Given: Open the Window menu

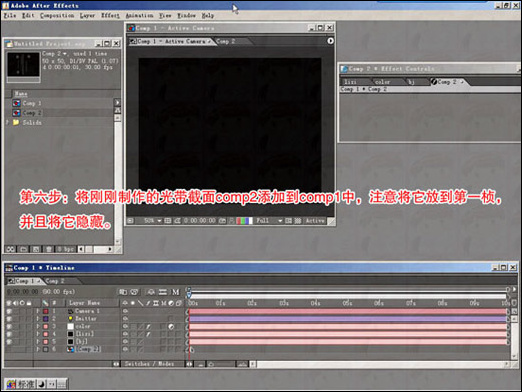Looking at the screenshot, I should point(186,16).
